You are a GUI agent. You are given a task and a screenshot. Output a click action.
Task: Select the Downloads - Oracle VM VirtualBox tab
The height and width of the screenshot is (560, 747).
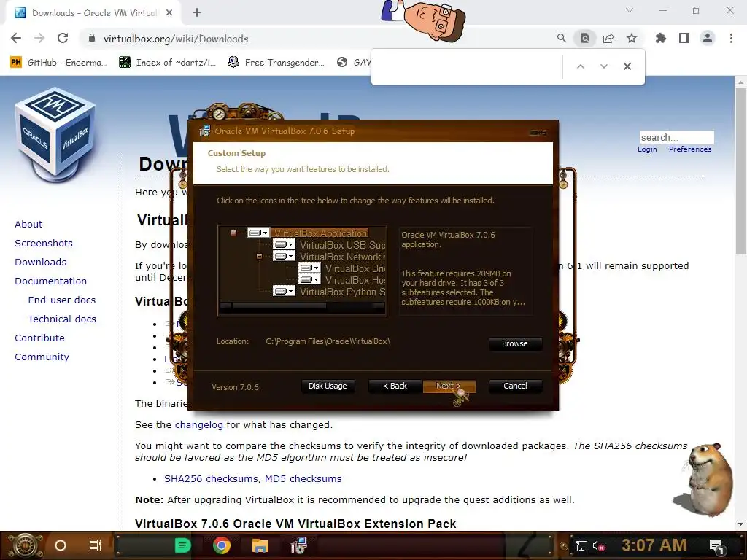click(x=93, y=13)
